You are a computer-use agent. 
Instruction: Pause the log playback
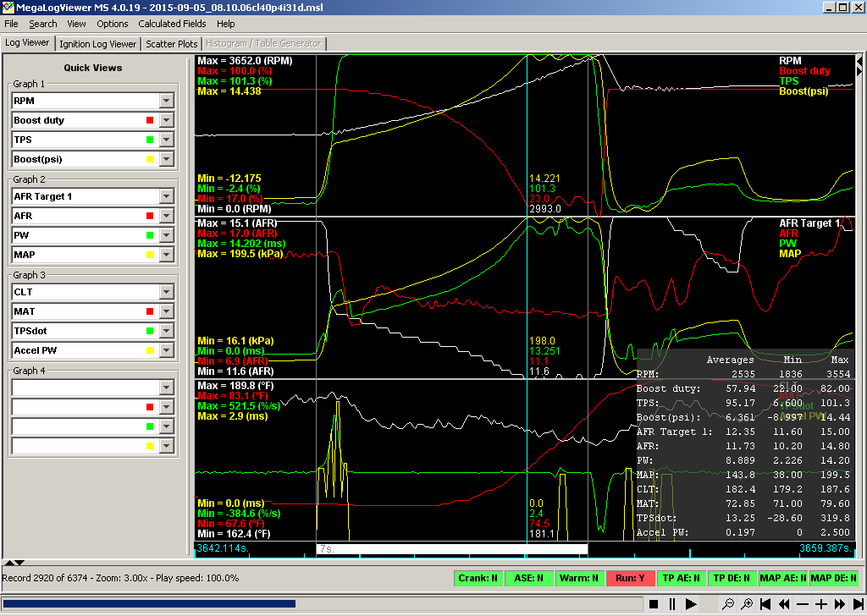(x=672, y=604)
